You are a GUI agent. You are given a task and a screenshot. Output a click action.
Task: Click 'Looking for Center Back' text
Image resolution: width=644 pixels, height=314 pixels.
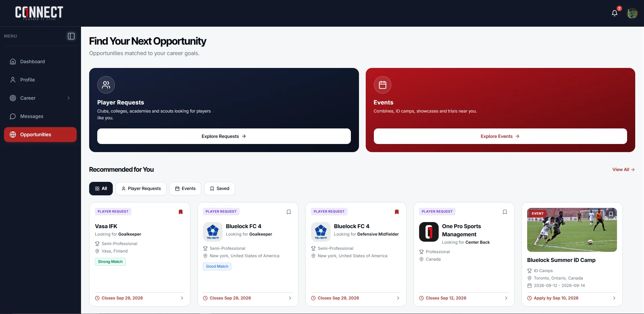466,242
